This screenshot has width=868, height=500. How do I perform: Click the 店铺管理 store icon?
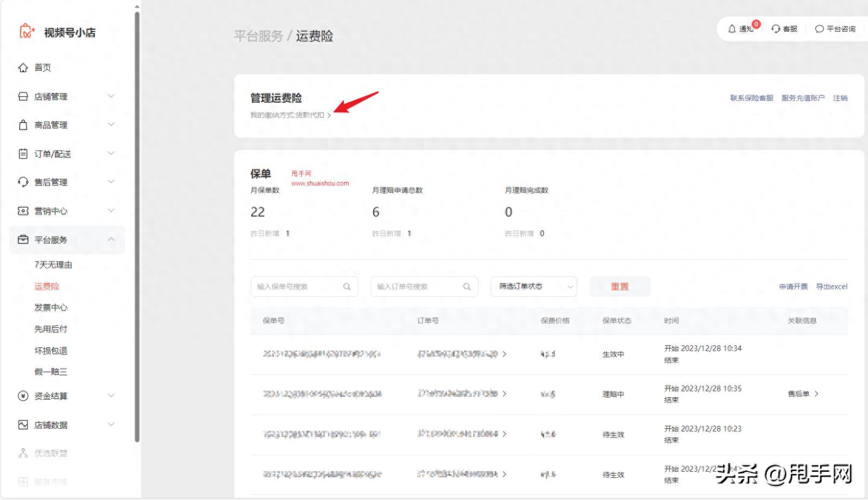click(23, 97)
